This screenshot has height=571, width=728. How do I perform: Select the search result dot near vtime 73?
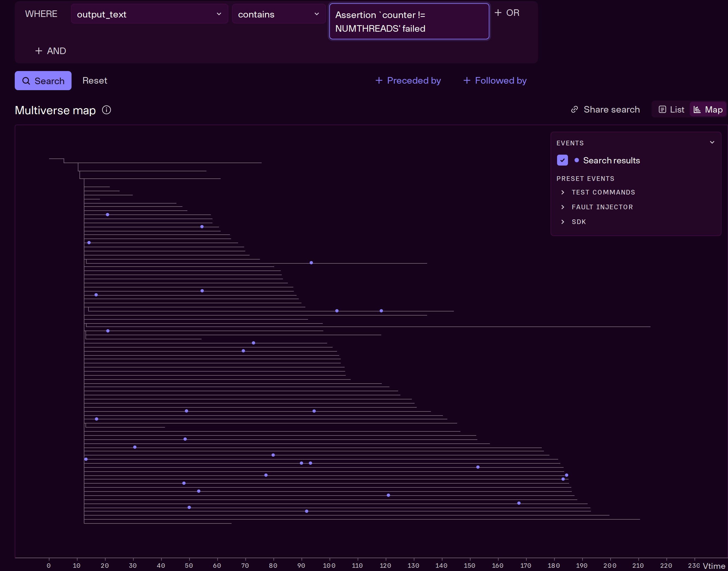pos(254,343)
